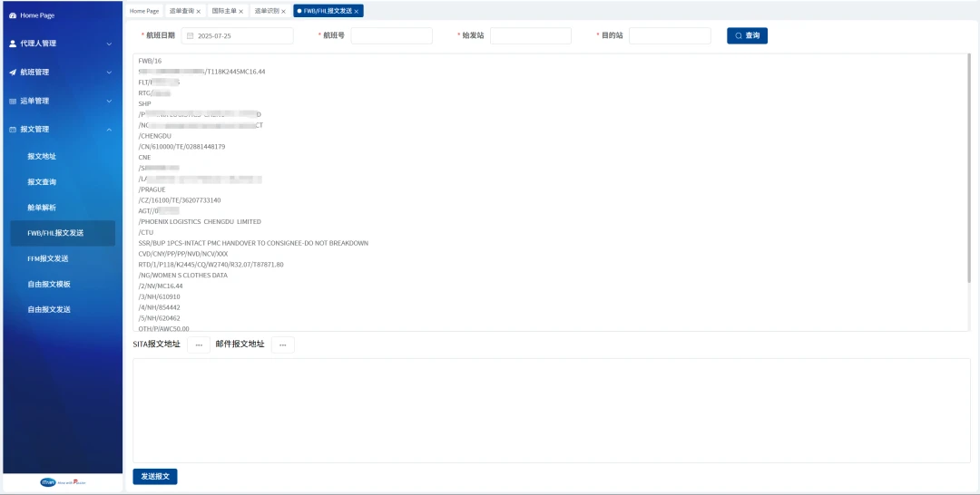The image size is (980, 495).
Task: Open the 邮件报文地址 ellipsis picker
Action: pos(282,345)
